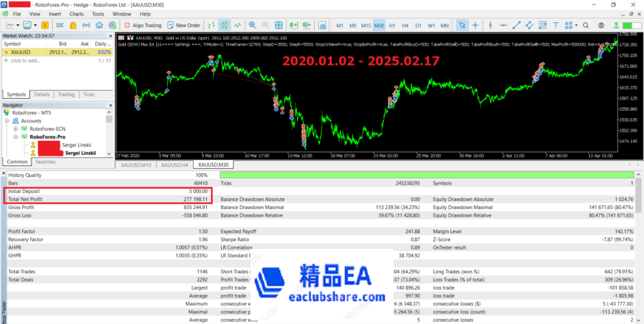Switch timeframe to M15

point(366,26)
